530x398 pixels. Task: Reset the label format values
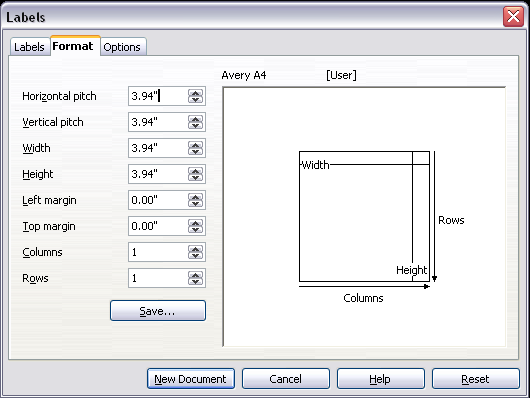pyautogui.click(x=476, y=379)
